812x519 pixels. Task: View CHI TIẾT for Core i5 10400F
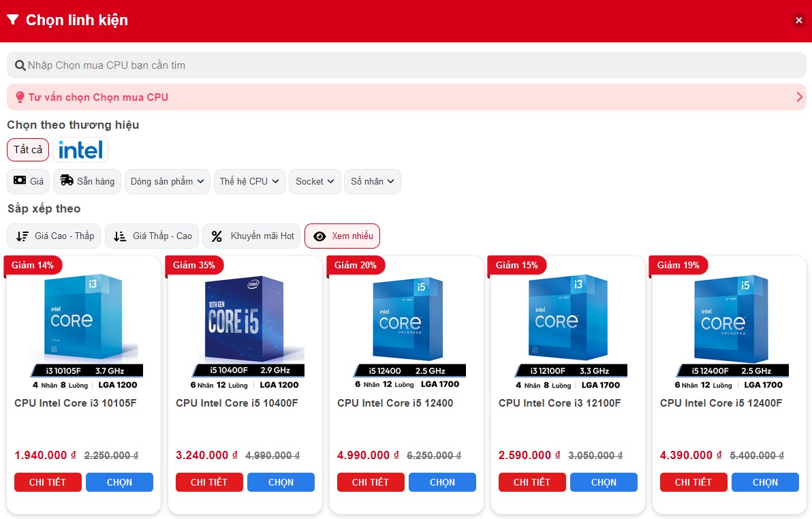pos(209,482)
